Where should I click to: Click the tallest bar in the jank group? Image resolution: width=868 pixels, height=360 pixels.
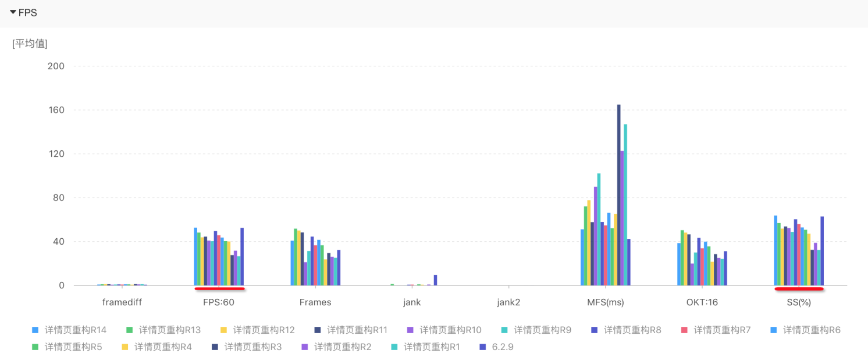435,280
